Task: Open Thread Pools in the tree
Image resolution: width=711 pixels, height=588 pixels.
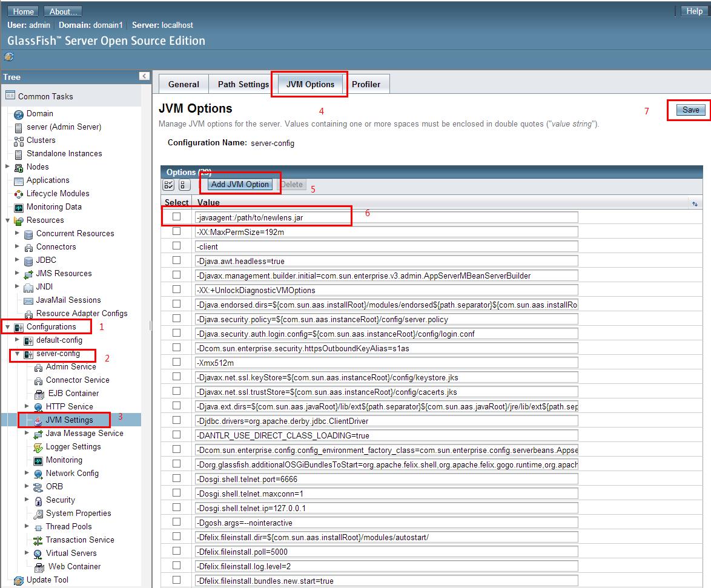Action: pos(69,526)
